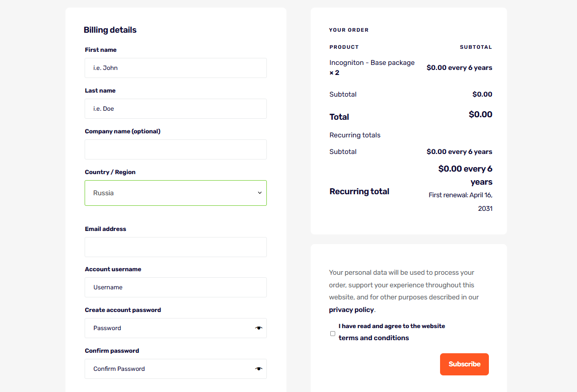Click the Total label in order summary
Viewport: 577px width, 392px height.
coord(339,117)
